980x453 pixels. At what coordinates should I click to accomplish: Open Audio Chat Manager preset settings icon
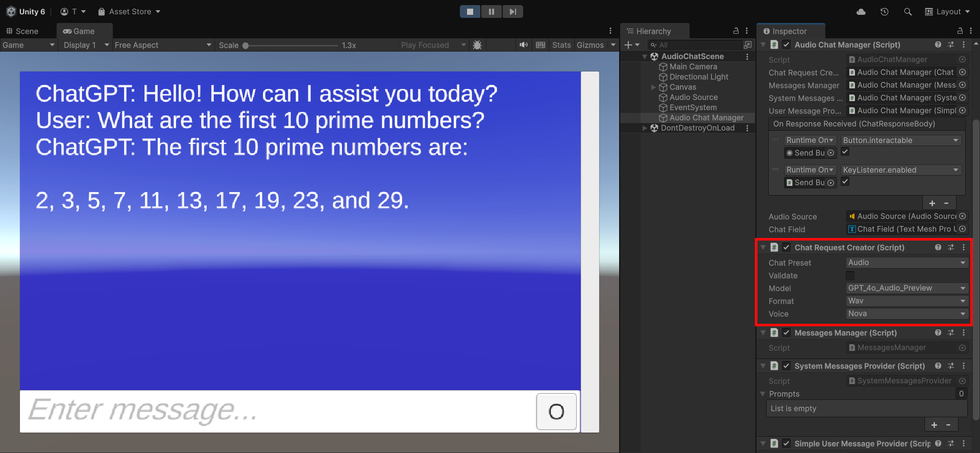pos(951,45)
